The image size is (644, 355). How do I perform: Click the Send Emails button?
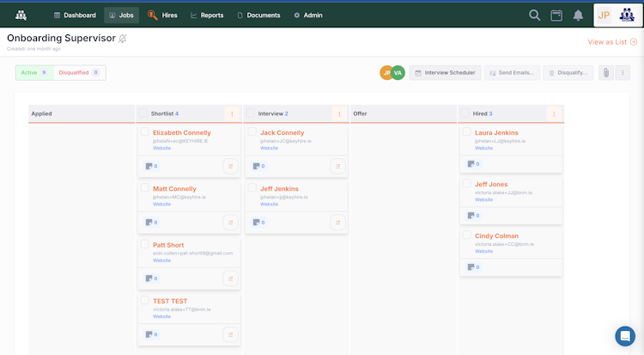pos(512,73)
